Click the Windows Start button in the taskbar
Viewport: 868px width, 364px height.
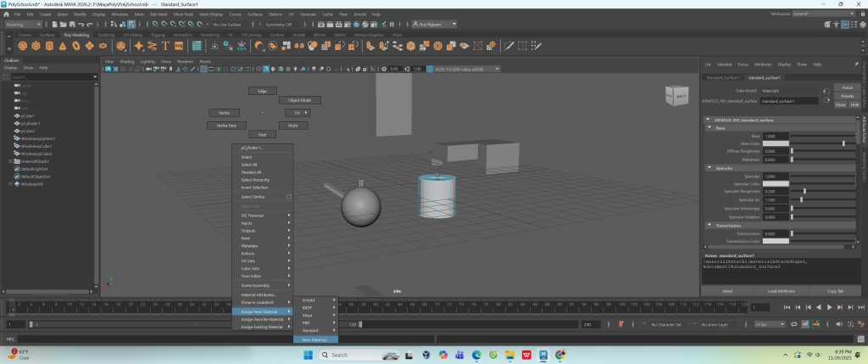[309, 353]
